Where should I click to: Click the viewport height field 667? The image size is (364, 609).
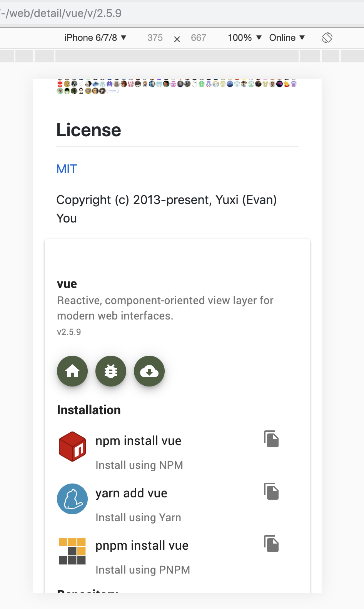199,38
